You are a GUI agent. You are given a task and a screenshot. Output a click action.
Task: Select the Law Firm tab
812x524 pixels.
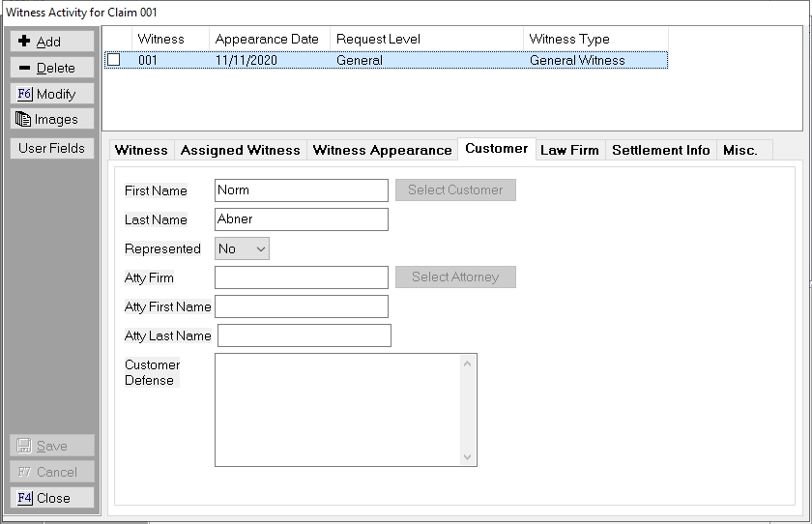coord(569,150)
